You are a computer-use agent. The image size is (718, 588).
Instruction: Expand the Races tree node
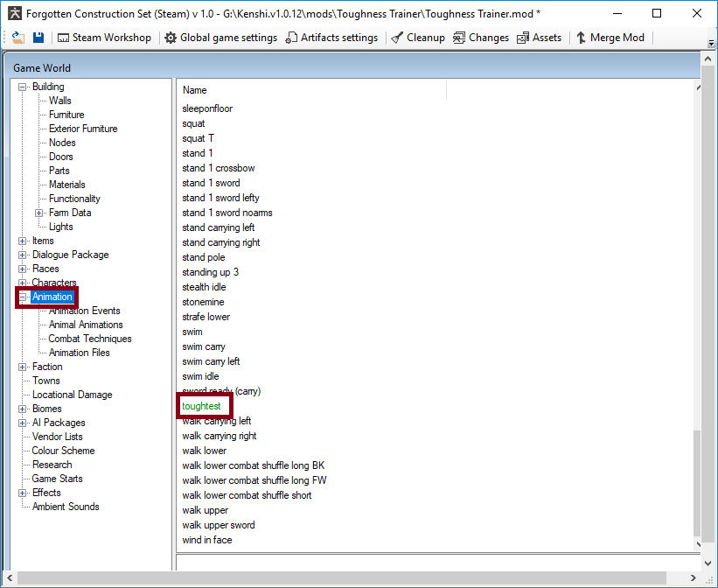click(22, 269)
